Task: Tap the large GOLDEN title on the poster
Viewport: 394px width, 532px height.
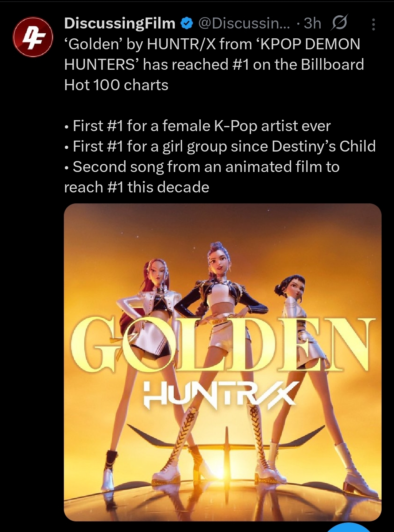Action: 223,345
